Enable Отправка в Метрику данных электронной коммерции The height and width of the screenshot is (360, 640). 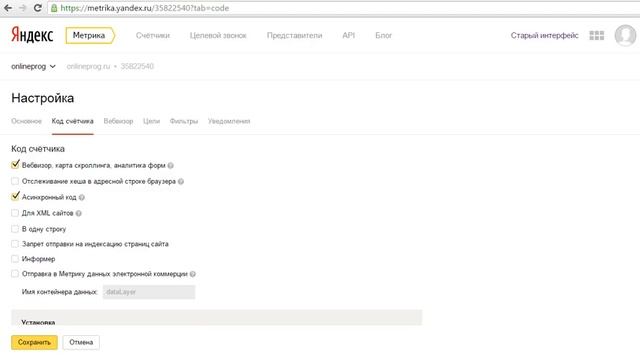pyautogui.click(x=15, y=274)
